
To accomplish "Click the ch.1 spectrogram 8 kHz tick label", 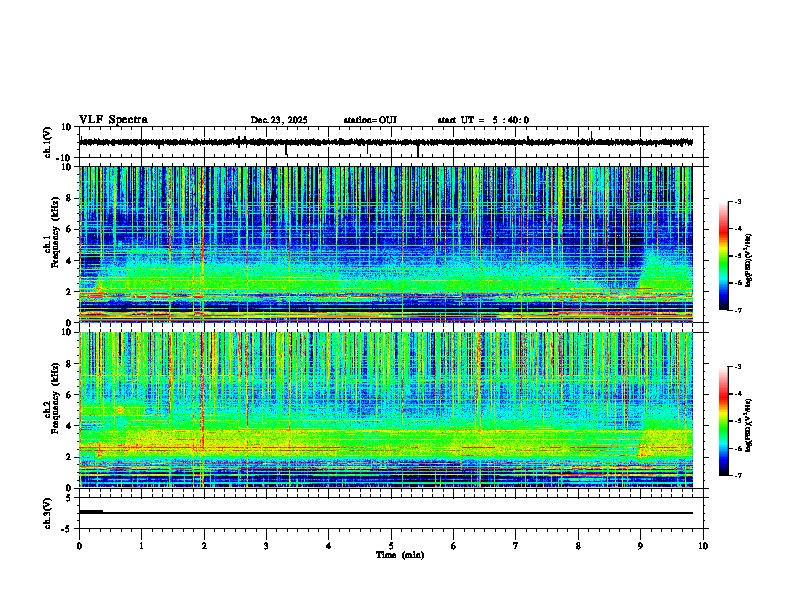I will point(69,198).
